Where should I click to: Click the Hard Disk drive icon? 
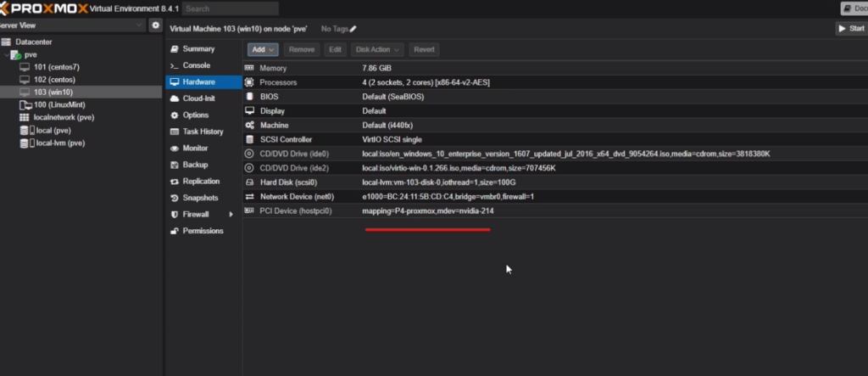250,182
